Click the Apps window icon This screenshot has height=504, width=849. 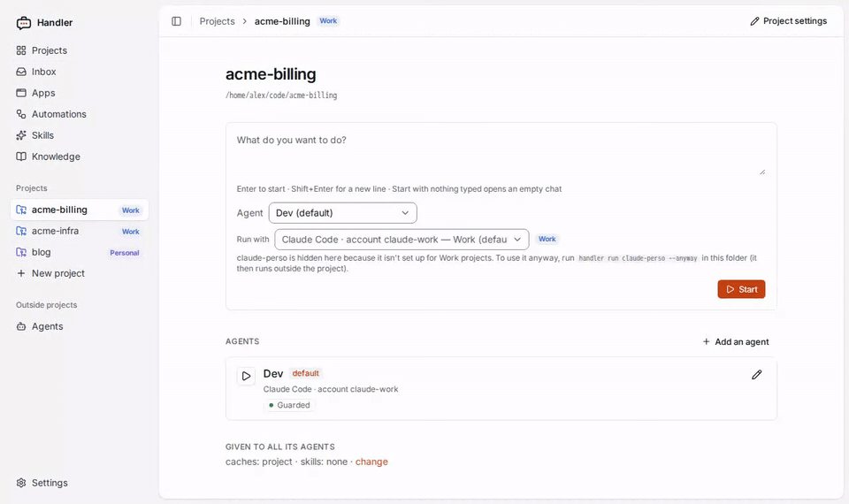21,93
